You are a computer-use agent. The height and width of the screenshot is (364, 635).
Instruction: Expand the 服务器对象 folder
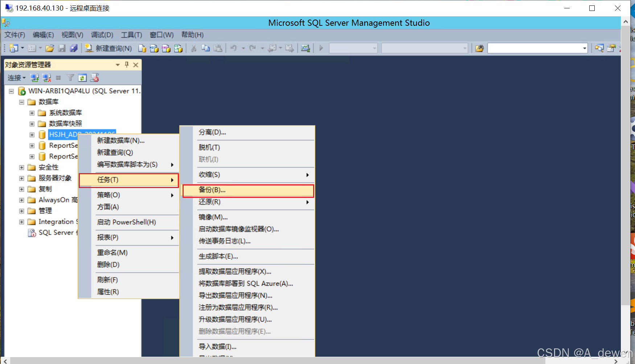(22, 178)
